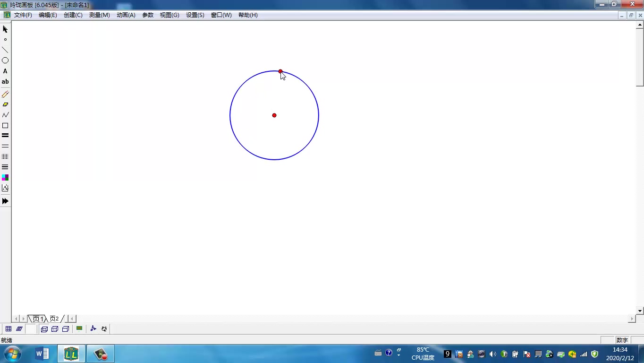Click the 3D axes icon
The image size is (644, 363).
[93, 328]
